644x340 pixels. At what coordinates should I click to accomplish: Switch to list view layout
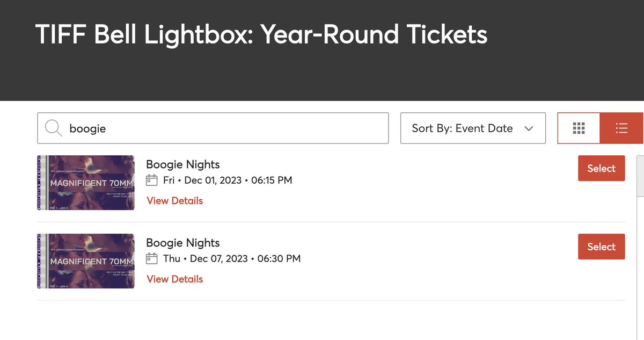621,128
